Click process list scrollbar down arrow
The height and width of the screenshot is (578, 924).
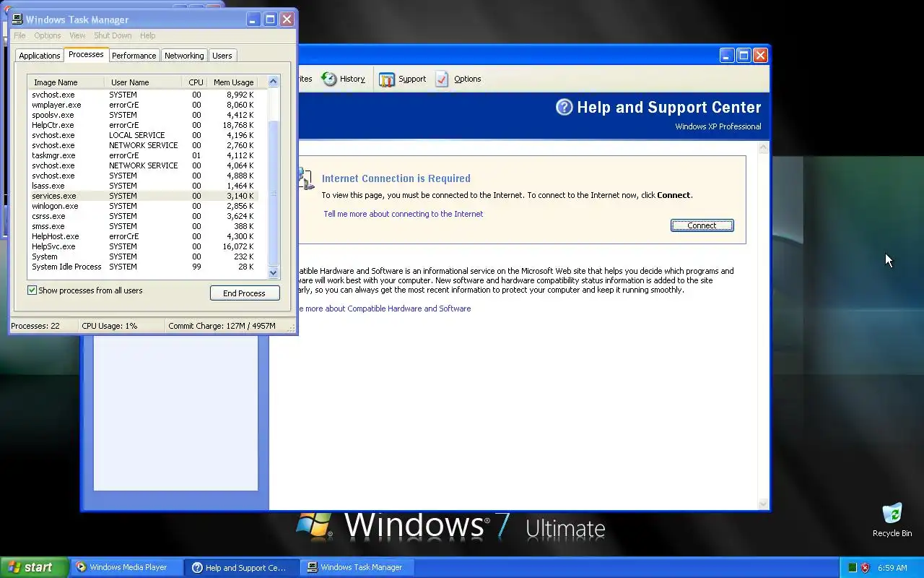point(273,272)
